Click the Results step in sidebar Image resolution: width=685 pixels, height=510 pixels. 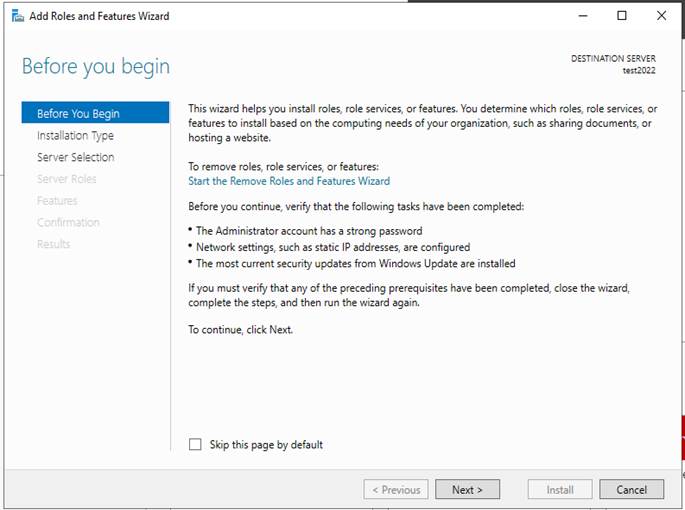pyautogui.click(x=53, y=244)
